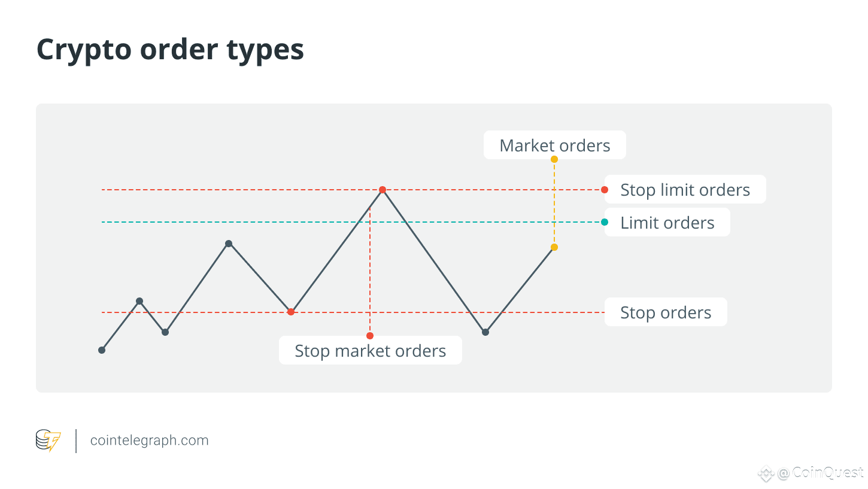Click the red dot above Stop market orders
The image size is (868, 489).
370,336
